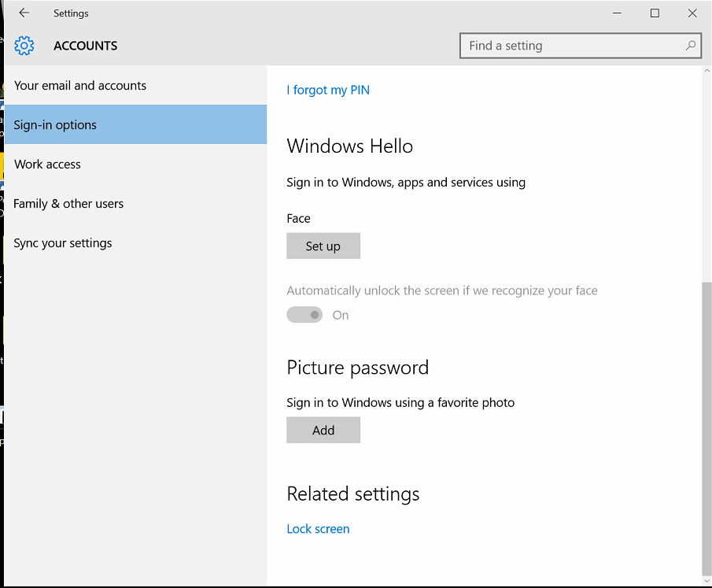Image resolution: width=712 pixels, height=588 pixels.
Task: Maximize the Settings window
Action: click(655, 13)
